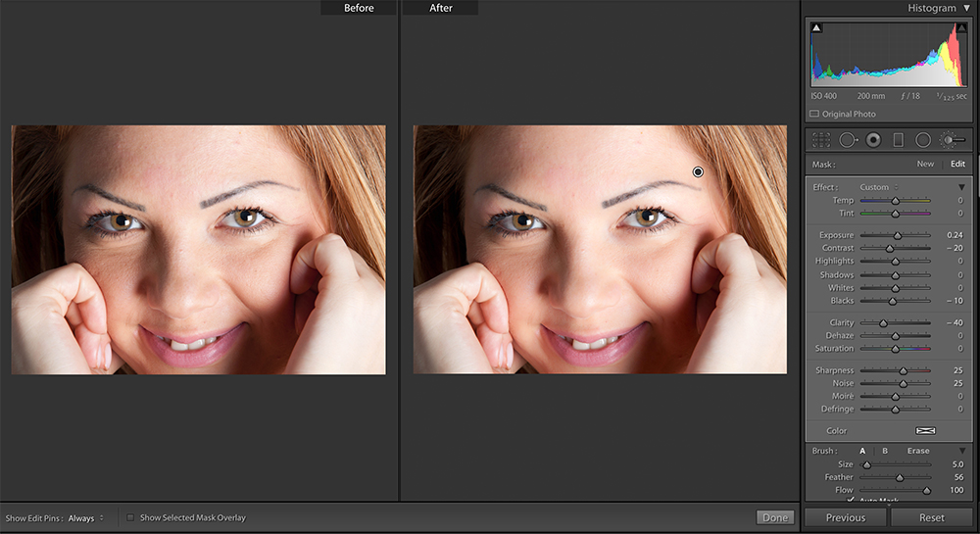Collapse the Brush options triangle
Screen dimensions: 980x534
pos(962,451)
